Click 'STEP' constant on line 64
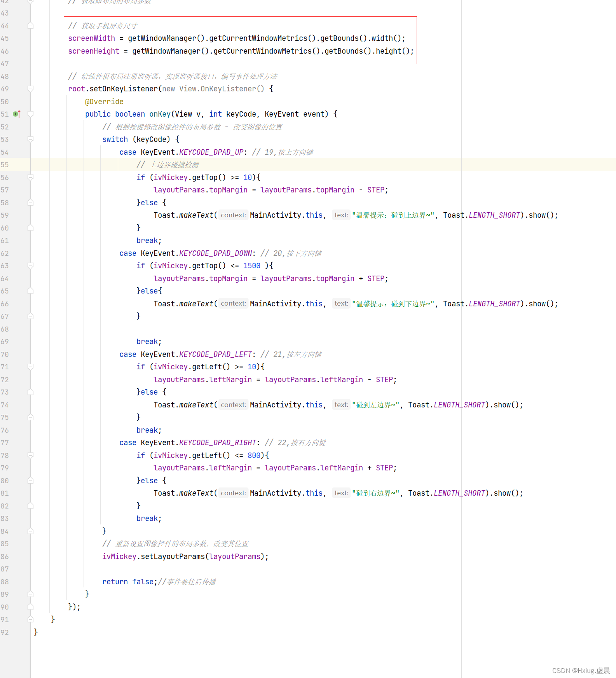This screenshot has height=678, width=616. pos(376,278)
